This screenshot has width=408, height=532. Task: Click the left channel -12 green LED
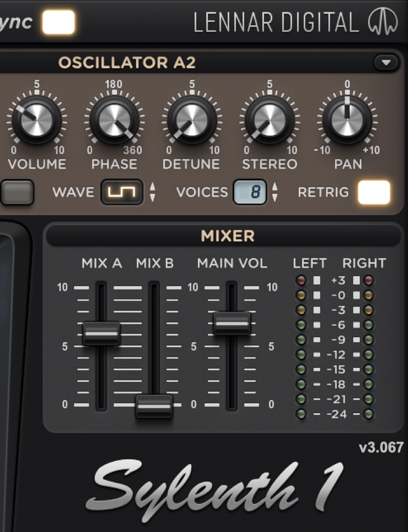click(x=301, y=354)
